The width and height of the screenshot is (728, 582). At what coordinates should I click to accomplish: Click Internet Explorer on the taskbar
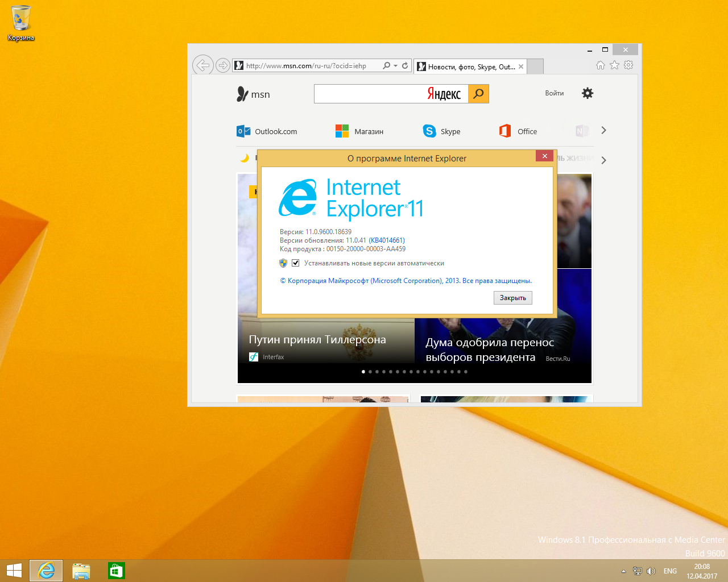click(46, 571)
